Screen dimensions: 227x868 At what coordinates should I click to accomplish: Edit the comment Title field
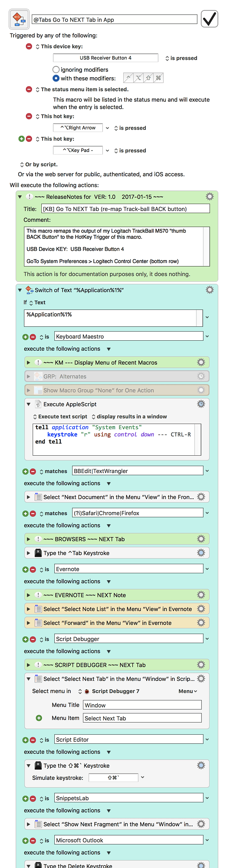tap(125, 209)
